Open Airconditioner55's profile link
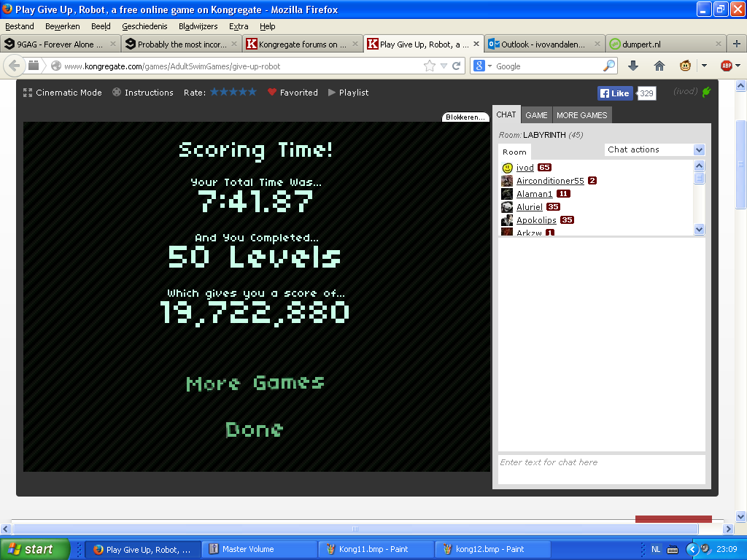Viewport: 747px width, 560px height. pos(550,181)
